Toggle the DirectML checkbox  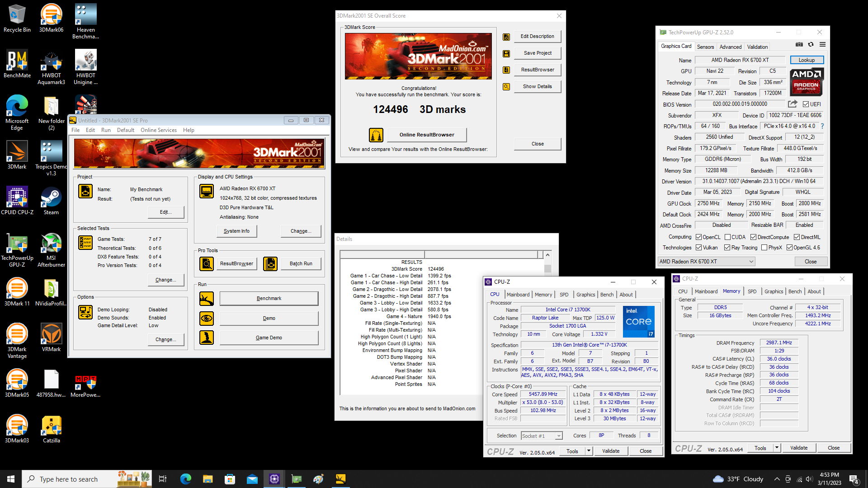pyautogui.click(x=797, y=237)
